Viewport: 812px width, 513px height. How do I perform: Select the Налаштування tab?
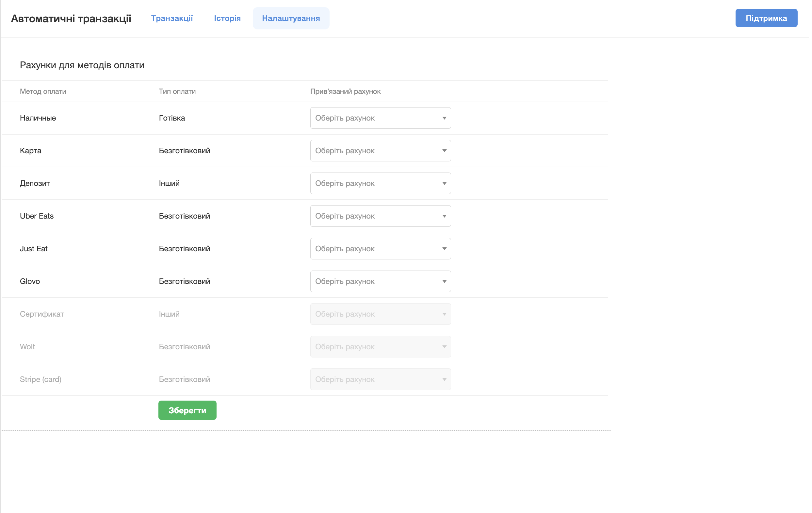(x=291, y=18)
